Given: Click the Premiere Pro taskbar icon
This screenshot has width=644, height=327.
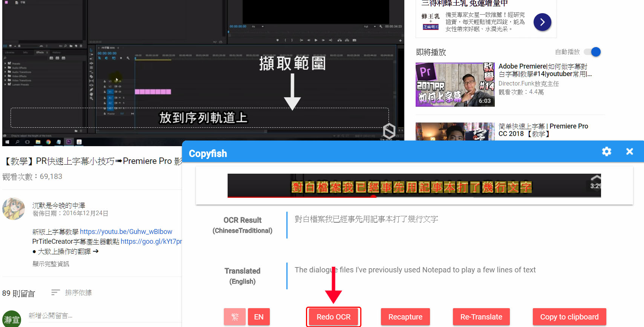Looking at the screenshot, I should [x=69, y=142].
